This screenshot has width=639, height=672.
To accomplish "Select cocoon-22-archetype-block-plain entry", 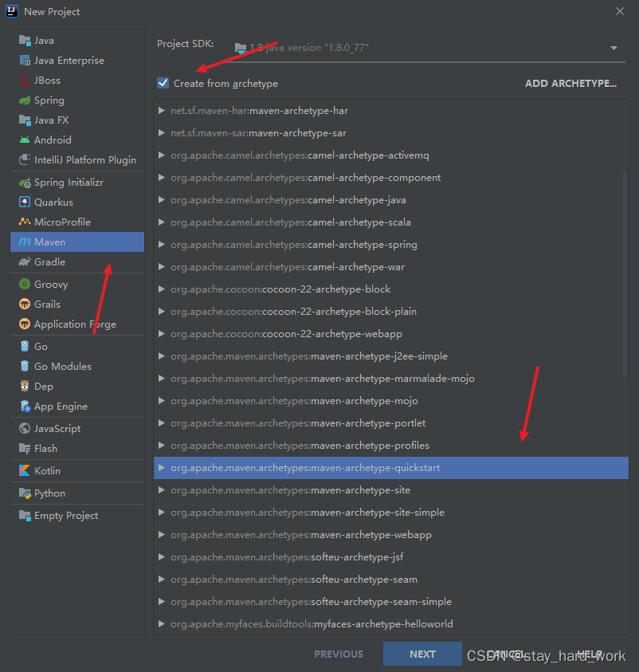I will pos(391,312).
